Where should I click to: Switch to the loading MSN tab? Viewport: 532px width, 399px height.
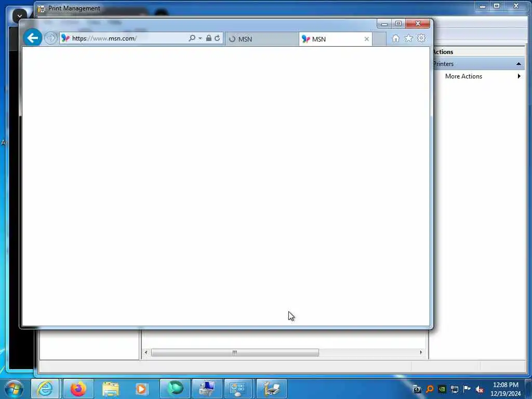tap(262, 39)
